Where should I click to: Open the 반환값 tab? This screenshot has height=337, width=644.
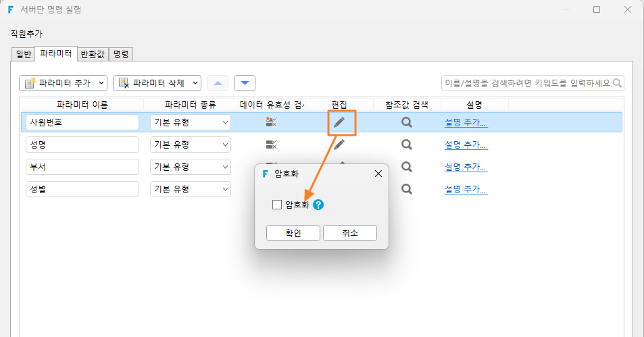click(x=93, y=54)
